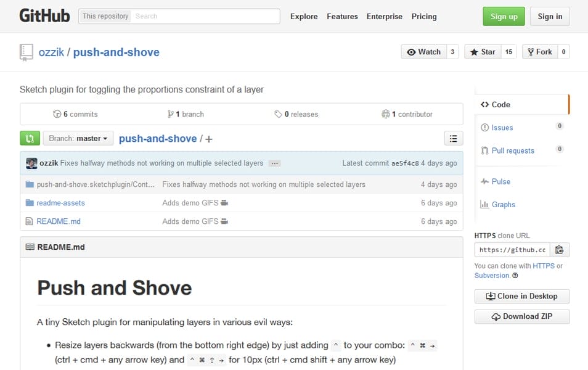Open the help icon next to Subversion
Viewport: 588px width, 370px height.
click(x=515, y=276)
